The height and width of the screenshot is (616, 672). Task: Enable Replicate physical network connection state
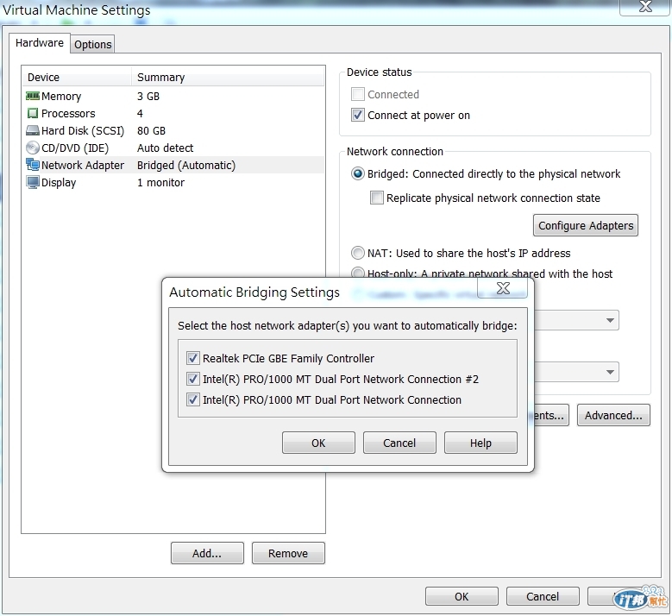point(376,198)
